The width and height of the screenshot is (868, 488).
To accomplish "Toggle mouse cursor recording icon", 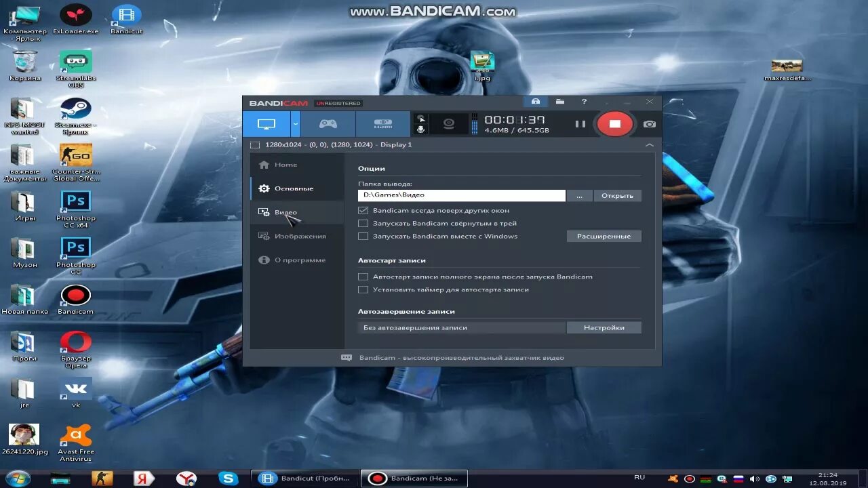I will point(420,118).
